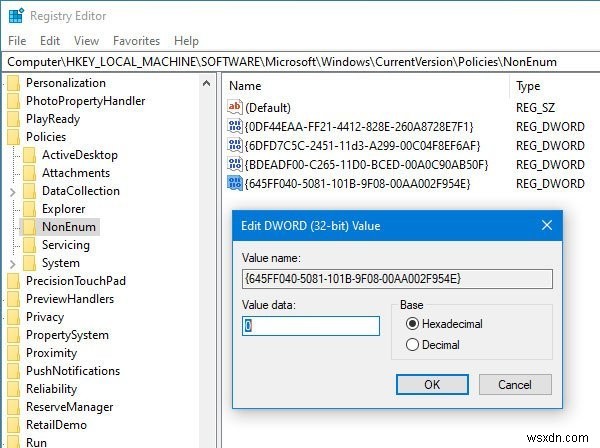Click the Privacy folder icon
This screenshot has height=448, width=600.
(13, 317)
